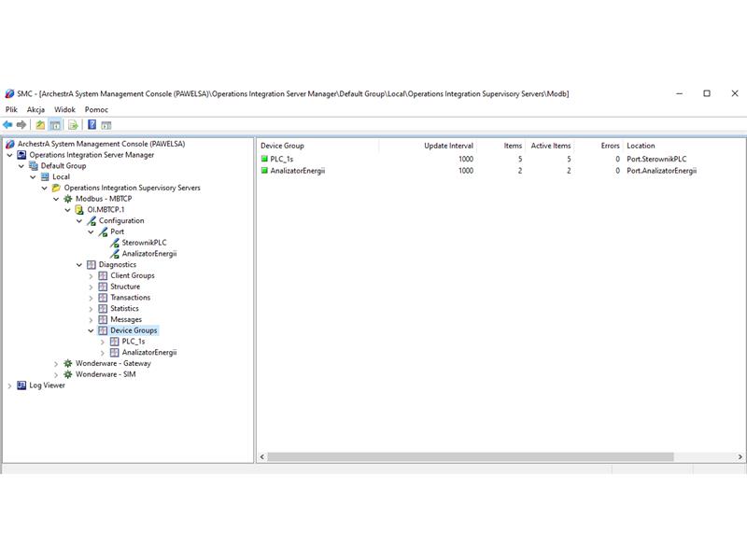Maximize the SMC window

pos(707,93)
